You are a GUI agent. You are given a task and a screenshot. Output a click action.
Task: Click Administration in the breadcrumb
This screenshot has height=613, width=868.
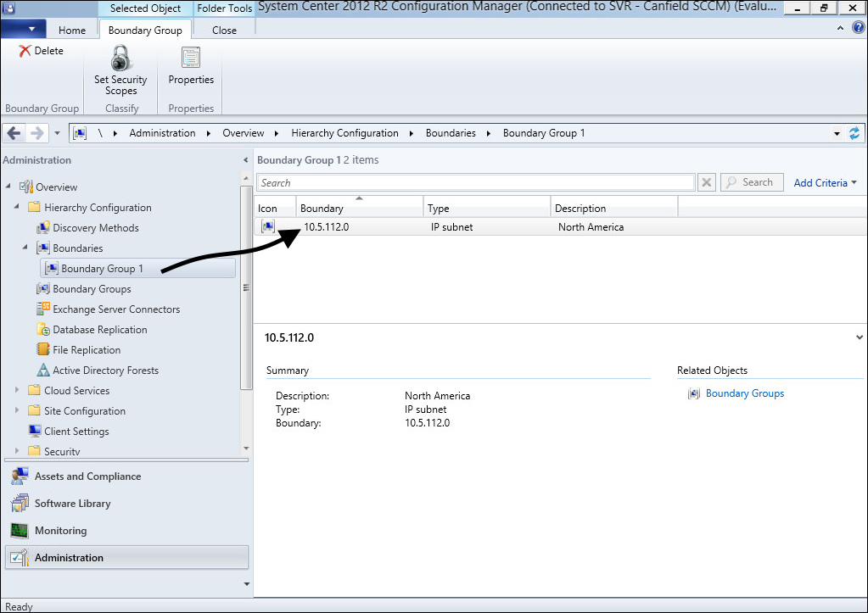[162, 133]
